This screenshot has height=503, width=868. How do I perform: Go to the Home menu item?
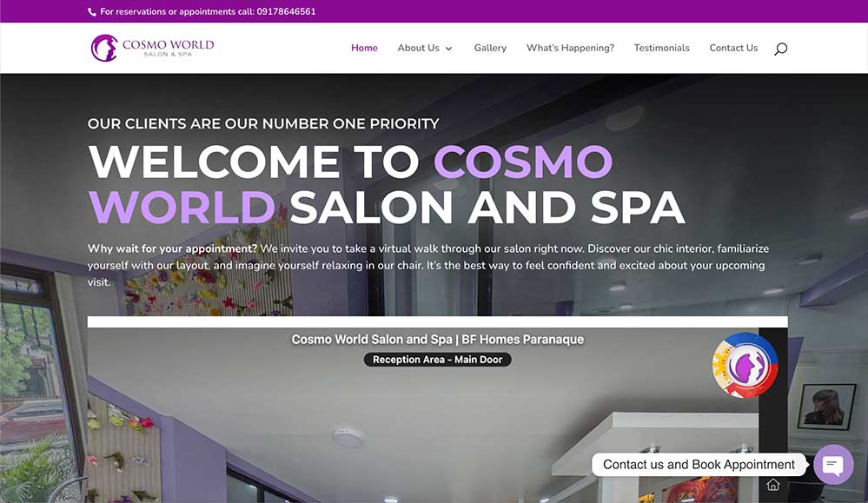click(364, 48)
